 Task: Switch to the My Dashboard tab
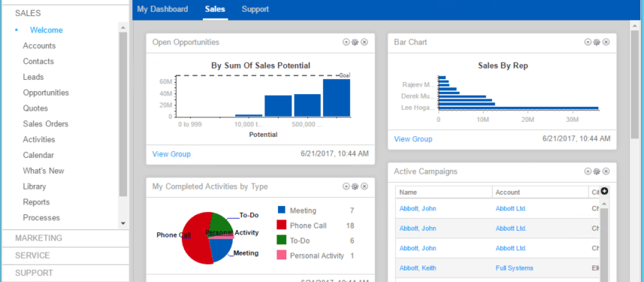[162, 9]
